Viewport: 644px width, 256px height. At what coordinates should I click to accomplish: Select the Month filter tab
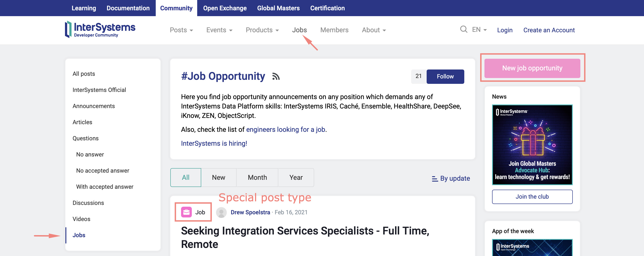point(257,178)
